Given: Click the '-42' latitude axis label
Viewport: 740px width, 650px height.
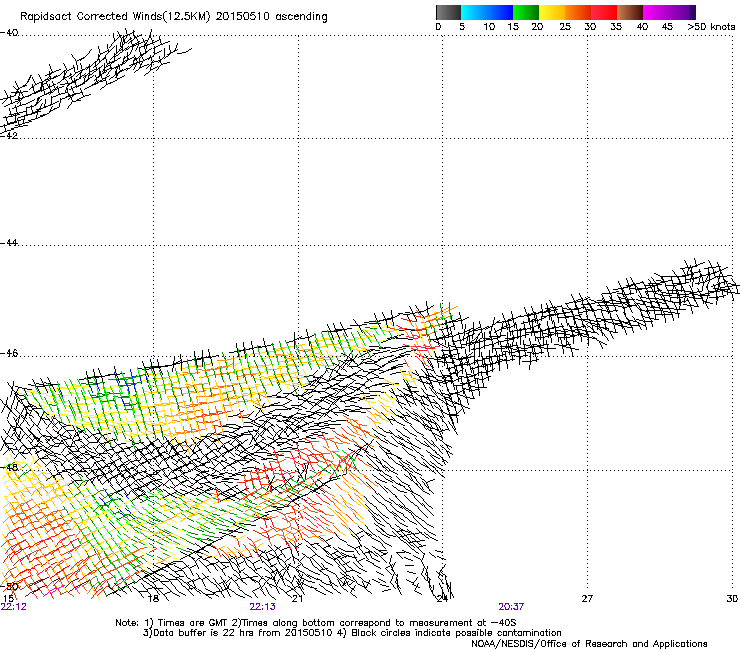Looking at the screenshot, I should point(9,135).
